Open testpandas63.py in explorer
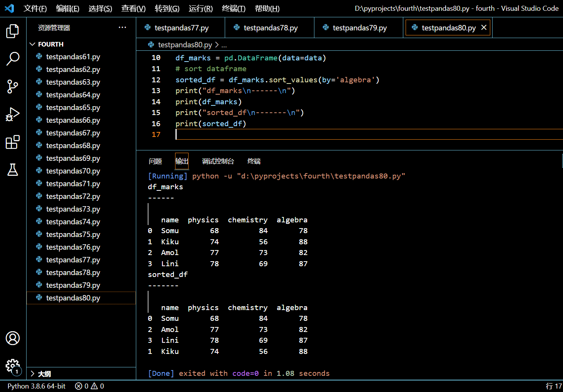This screenshot has width=563, height=392. tap(81, 82)
